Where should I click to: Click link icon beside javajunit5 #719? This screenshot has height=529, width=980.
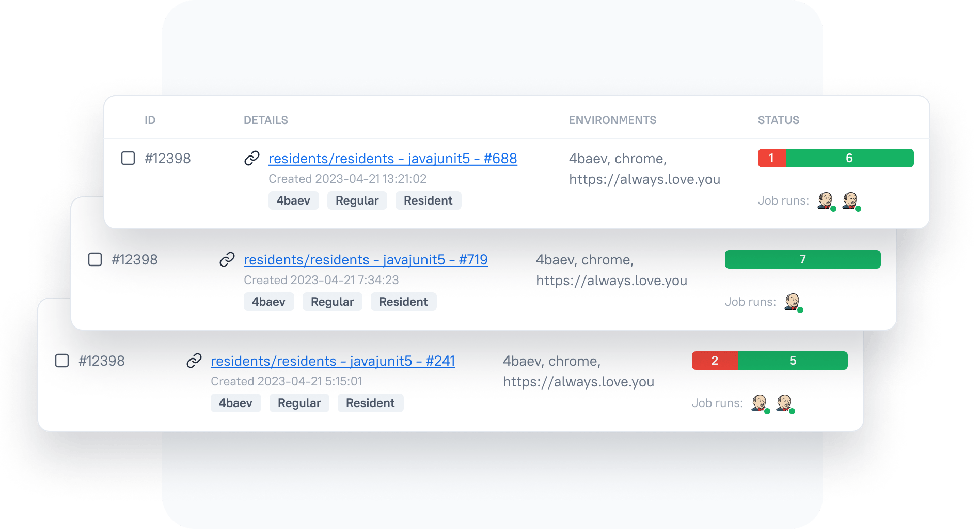coord(227,259)
